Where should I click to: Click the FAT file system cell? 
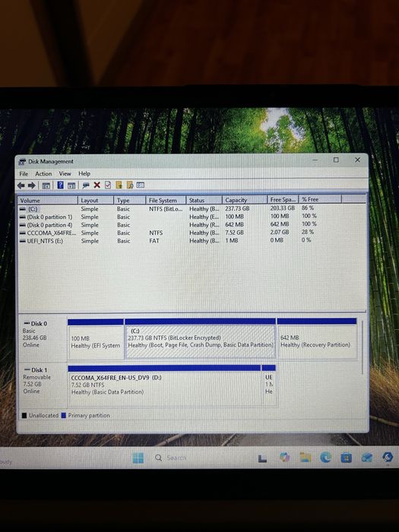[154, 241]
